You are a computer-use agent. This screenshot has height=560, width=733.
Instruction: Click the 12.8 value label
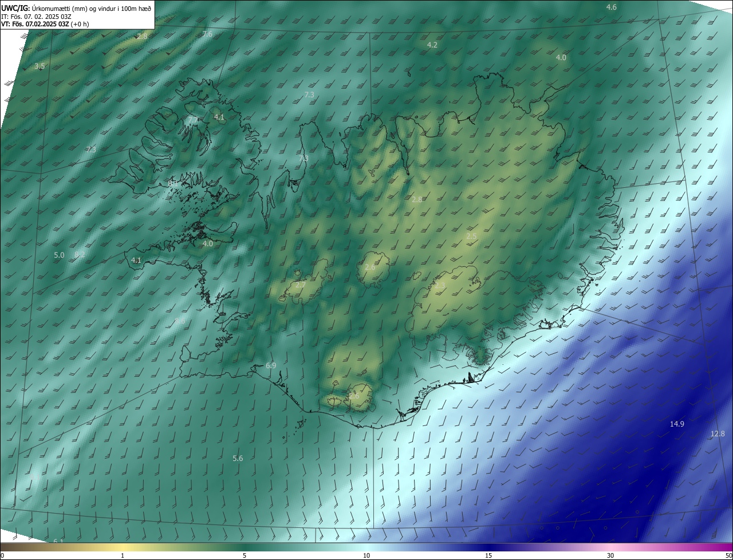pos(718,433)
